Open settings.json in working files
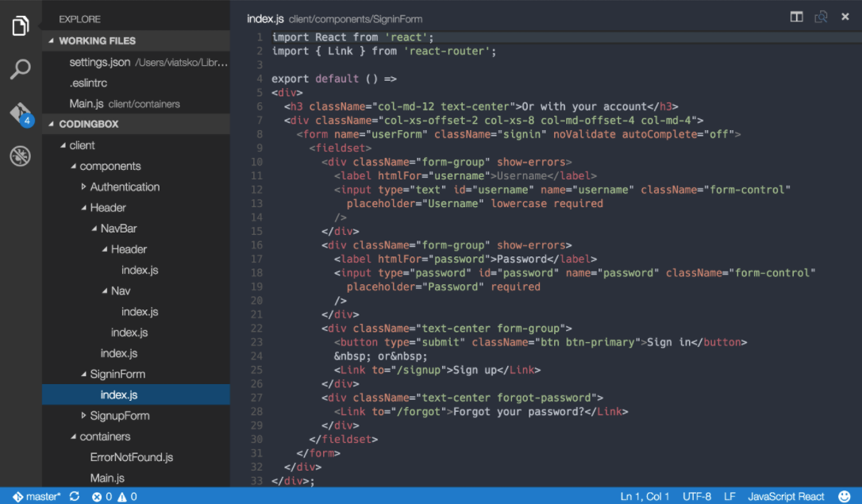 [x=136, y=62]
